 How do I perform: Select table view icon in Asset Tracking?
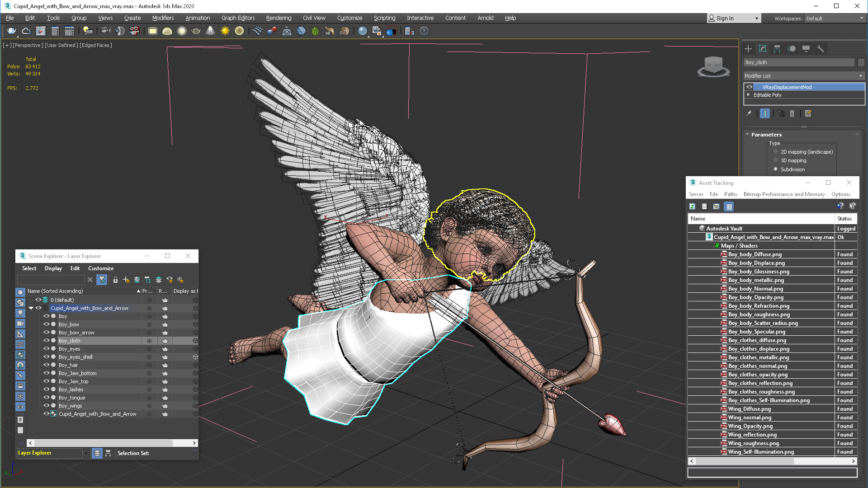[x=729, y=206]
